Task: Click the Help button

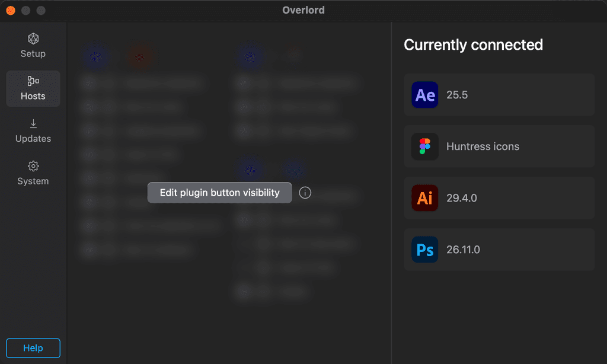Action: point(33,348)
